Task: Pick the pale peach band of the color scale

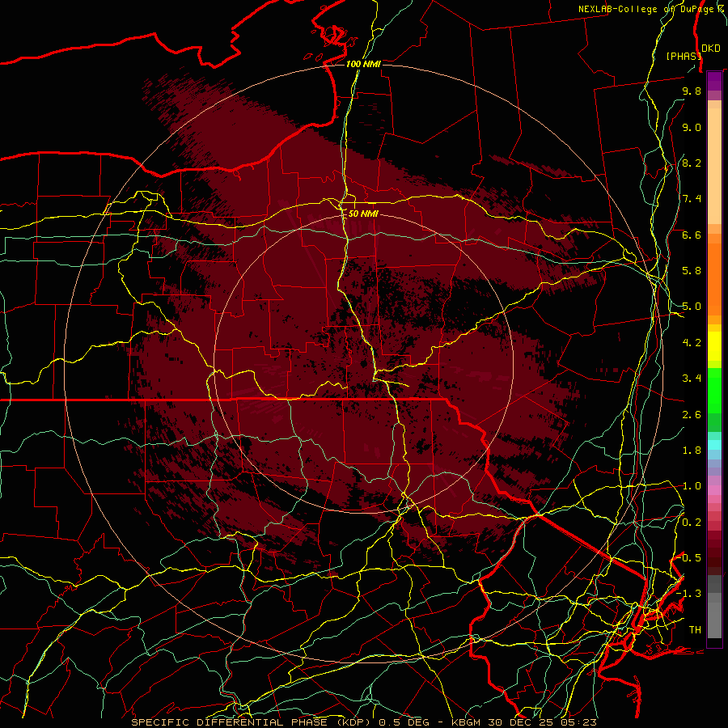Action: (714, 166)
